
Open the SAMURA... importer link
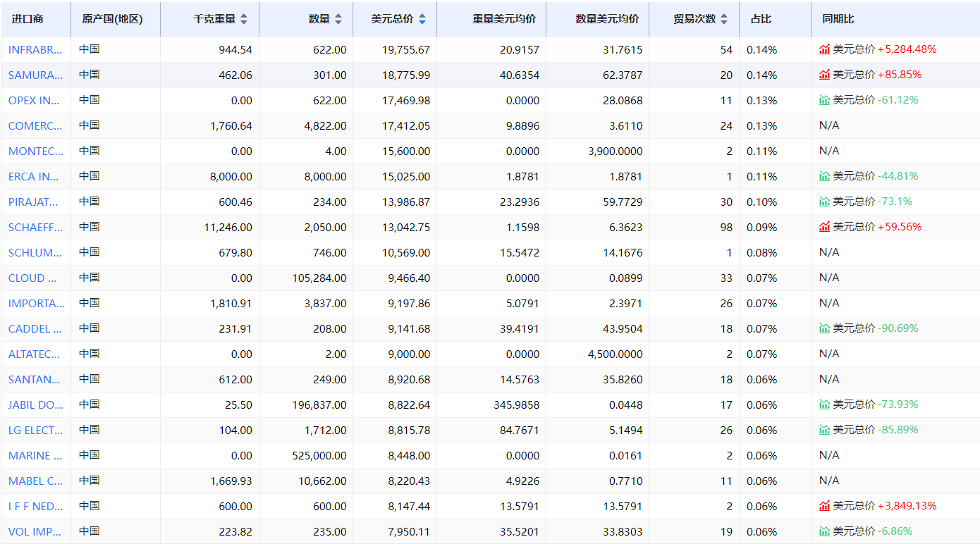coord(35,75)
